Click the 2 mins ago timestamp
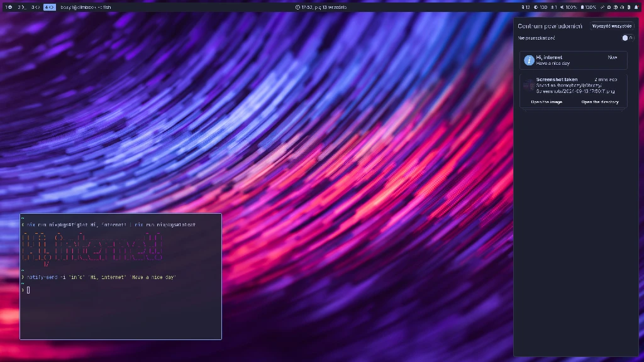 click(606, 79)
